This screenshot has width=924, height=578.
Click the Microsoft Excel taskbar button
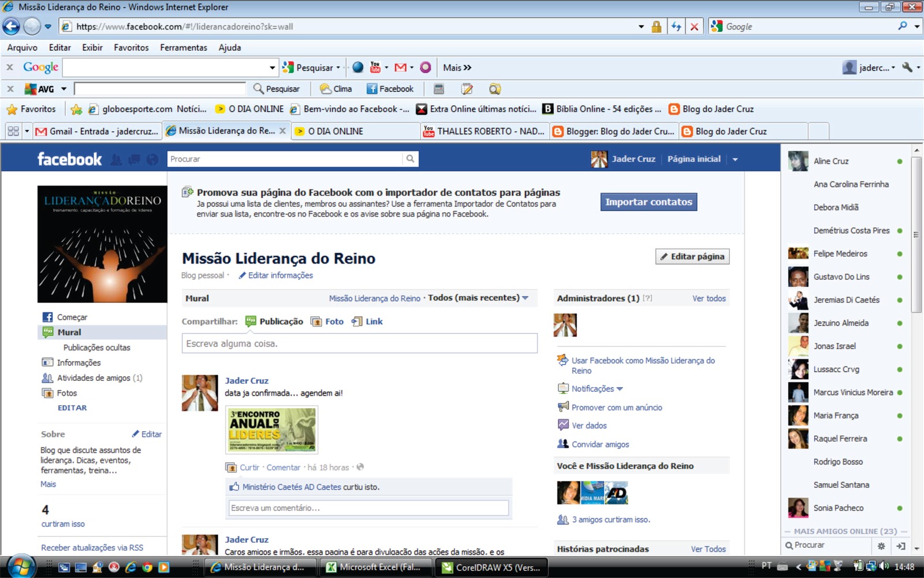click(x=375, y=567)
